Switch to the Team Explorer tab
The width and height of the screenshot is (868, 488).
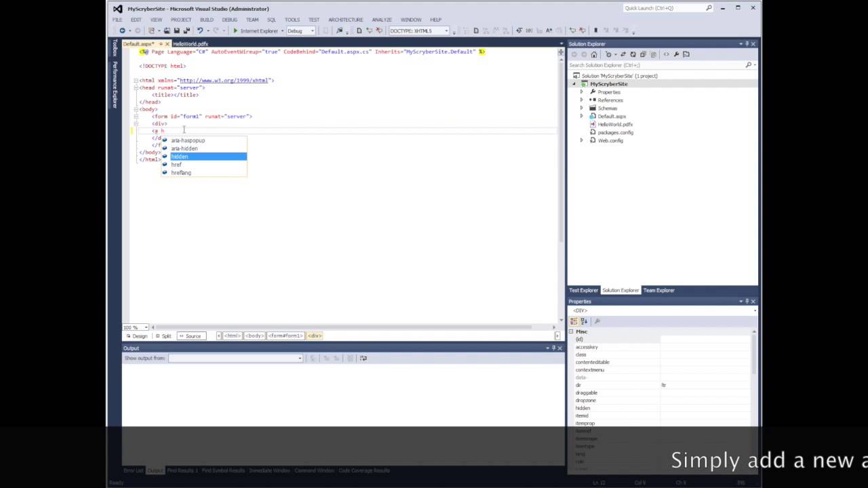click(x=658, y=290)
